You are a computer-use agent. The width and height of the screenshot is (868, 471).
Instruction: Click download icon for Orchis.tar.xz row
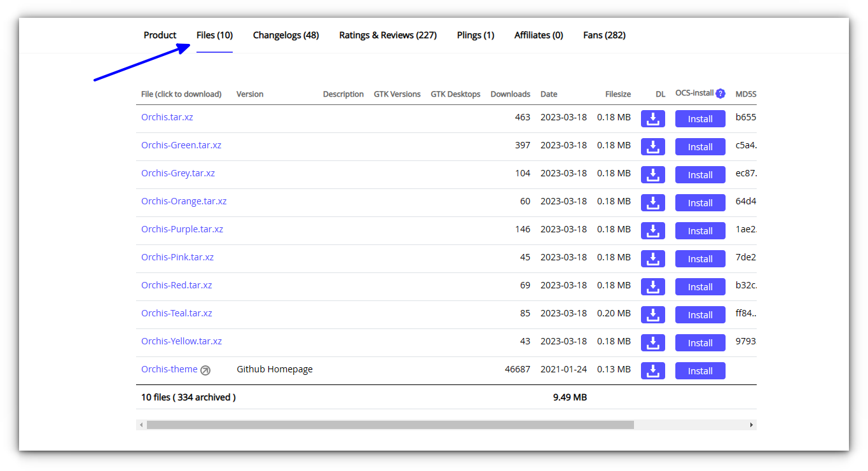click(x=652, y=118)
